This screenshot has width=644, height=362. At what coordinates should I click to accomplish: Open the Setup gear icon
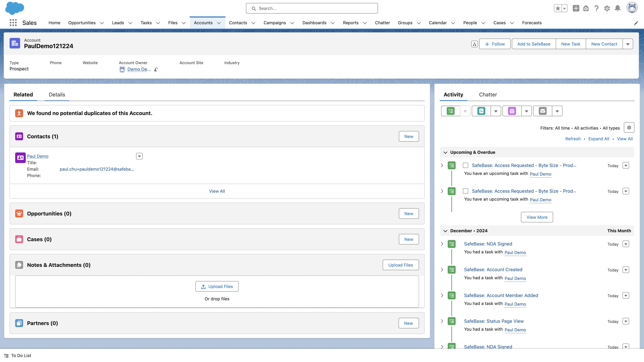607,8
